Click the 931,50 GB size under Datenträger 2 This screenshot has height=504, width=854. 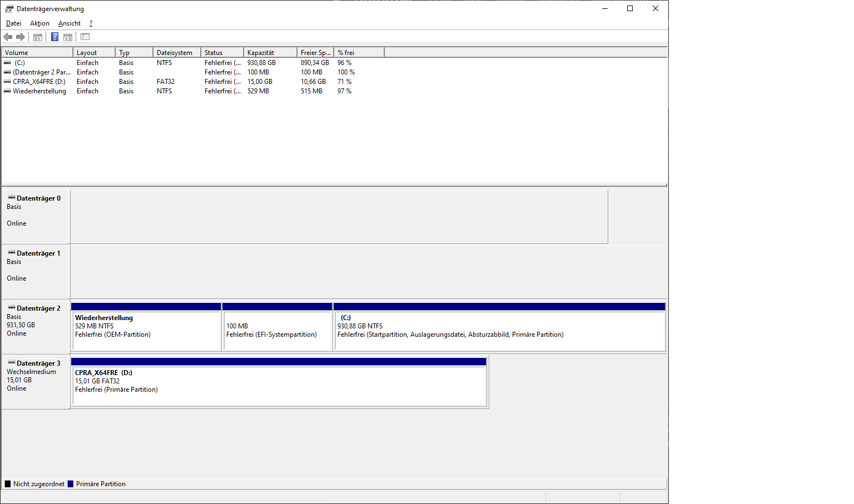21,325
